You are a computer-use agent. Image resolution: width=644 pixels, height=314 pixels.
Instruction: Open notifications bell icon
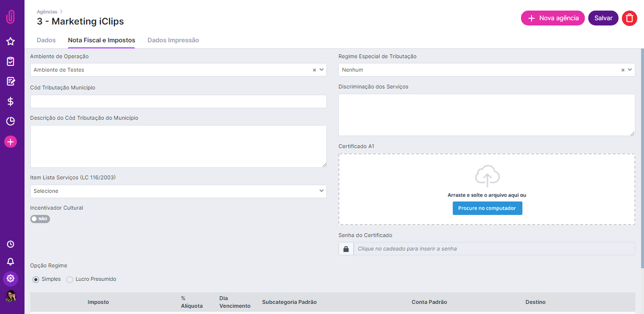click(11, 262)
